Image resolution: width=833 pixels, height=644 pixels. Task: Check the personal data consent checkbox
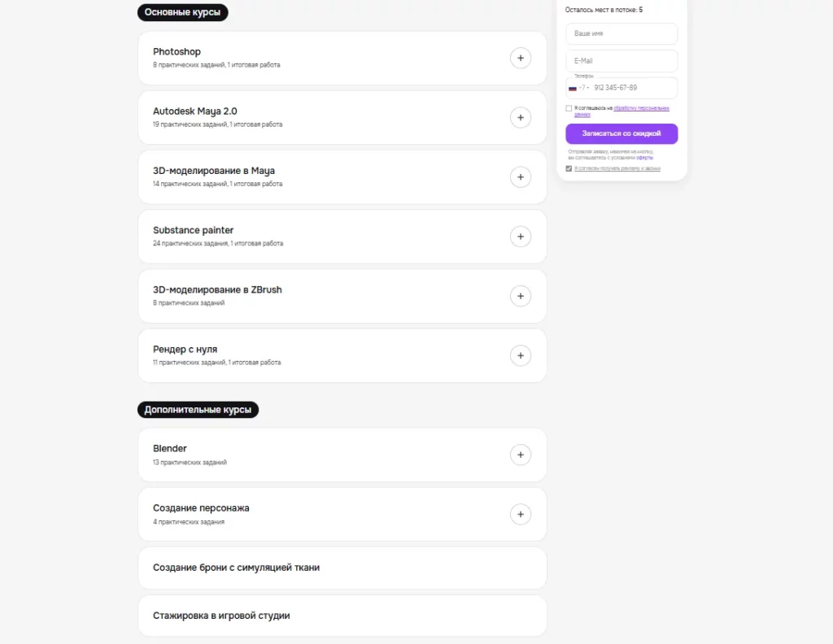(569, 108)
